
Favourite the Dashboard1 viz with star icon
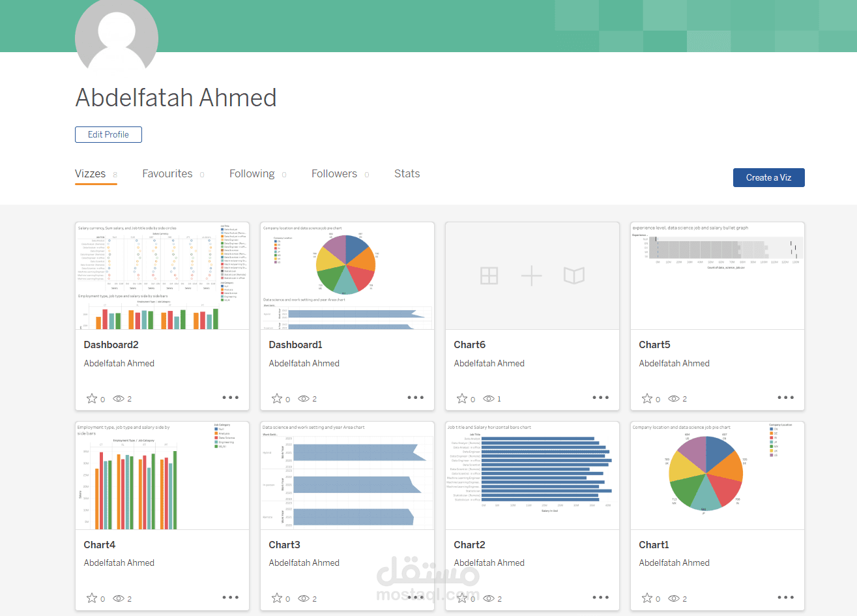click(x=277, y=398)
